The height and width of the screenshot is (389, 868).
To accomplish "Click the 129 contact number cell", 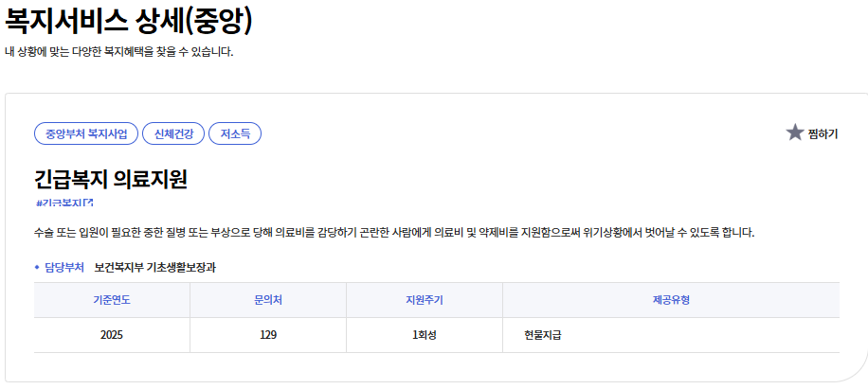I will tap(268, 335).
